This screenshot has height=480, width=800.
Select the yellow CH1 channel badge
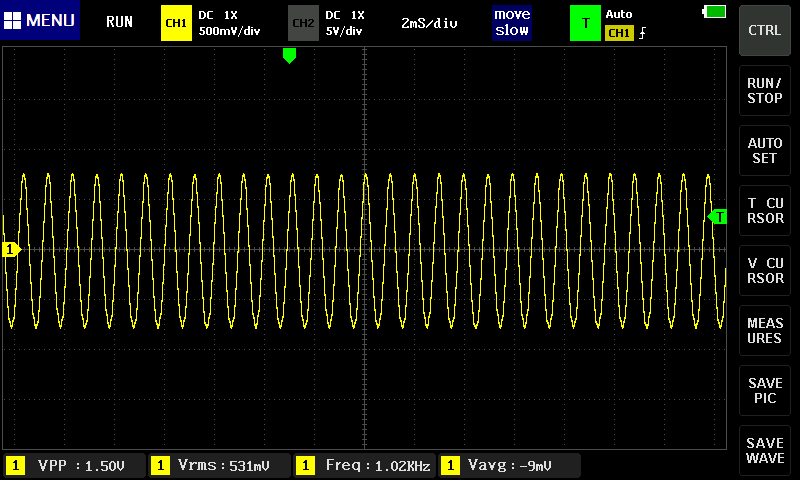[x=176, y=23]
